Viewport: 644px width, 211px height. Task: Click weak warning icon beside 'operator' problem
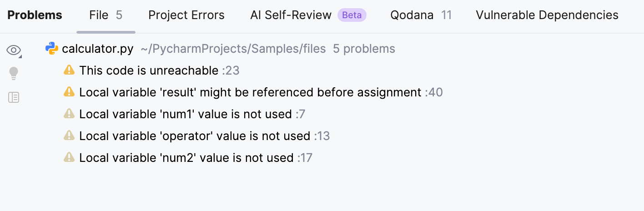69,136
